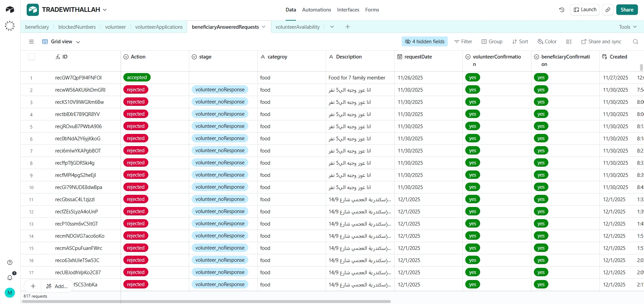Open beneficiaryAnsweredRequests tab chevron menu
The height and width of the screenshot is (304, 644).
[264, 27]
